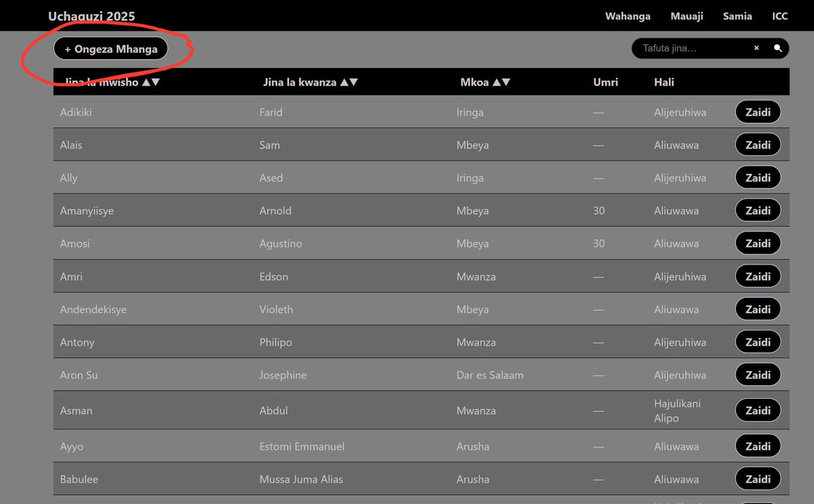
Task: Select the surname Aron Su
Action: click(x=79, y=375)
